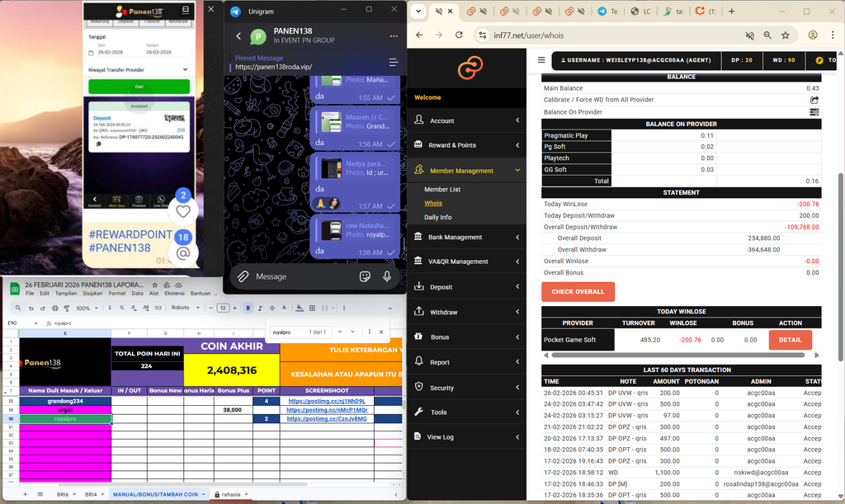Close the find bar in Sheets
This screenshot has height=504, width=845.
[x=381, y=332]
